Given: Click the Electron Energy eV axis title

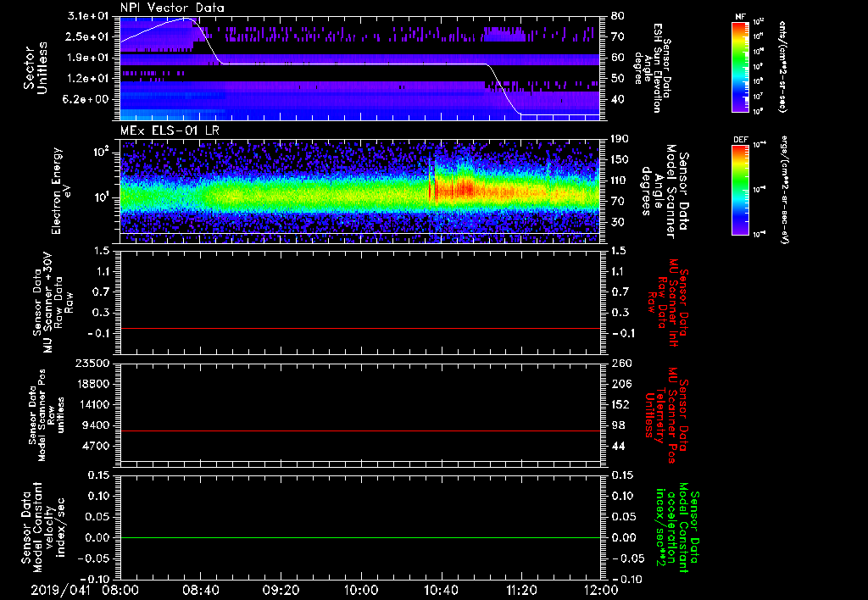Looking at the screenshot, I should [x=63, y=191].
